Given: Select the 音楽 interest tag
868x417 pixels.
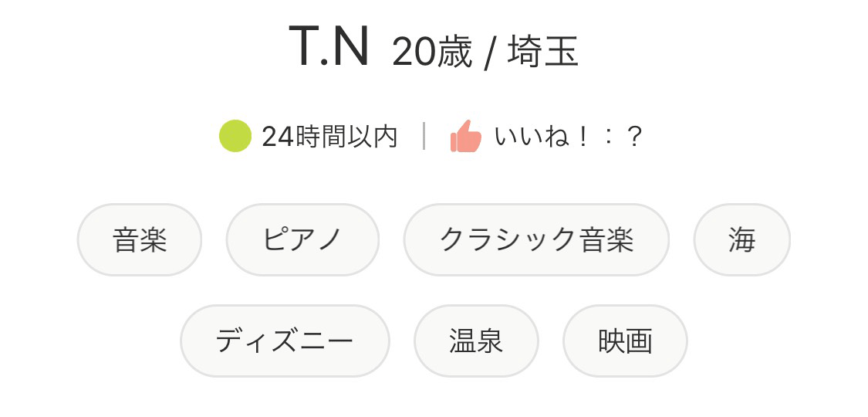Looking at the screenshot, I should pos(140,239).
